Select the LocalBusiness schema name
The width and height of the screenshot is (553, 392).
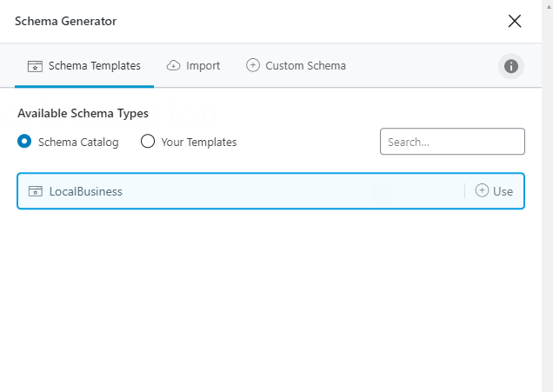point(85,191)
